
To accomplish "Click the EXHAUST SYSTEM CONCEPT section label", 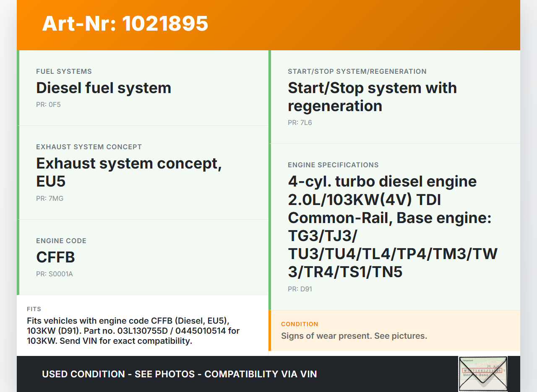I will coord(89,147).
